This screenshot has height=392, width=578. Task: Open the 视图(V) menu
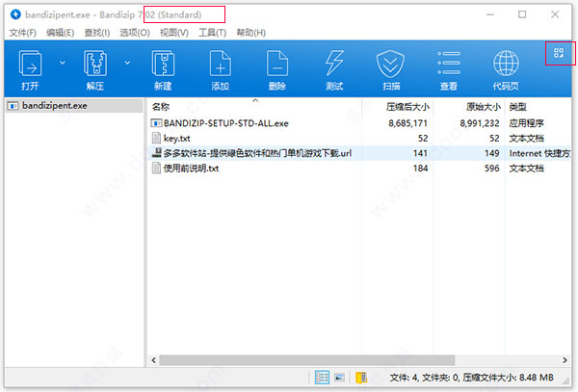tap(174, 33)
